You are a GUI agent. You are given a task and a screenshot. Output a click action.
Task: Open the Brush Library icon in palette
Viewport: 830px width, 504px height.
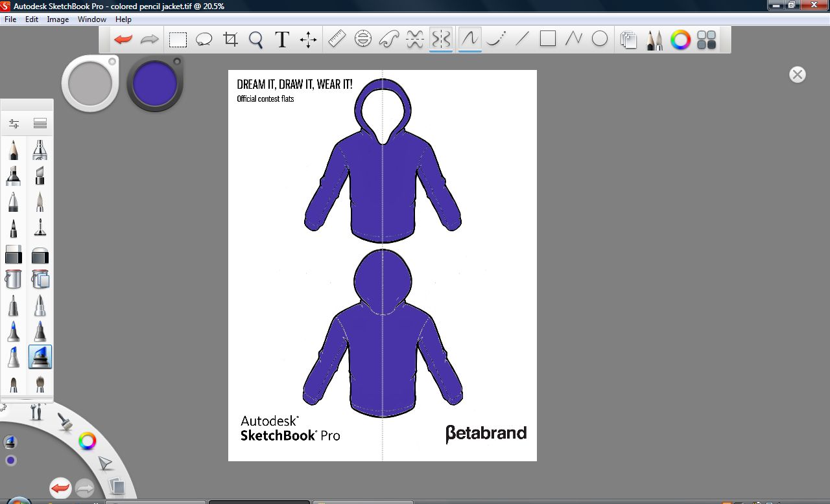pos(40,123)
